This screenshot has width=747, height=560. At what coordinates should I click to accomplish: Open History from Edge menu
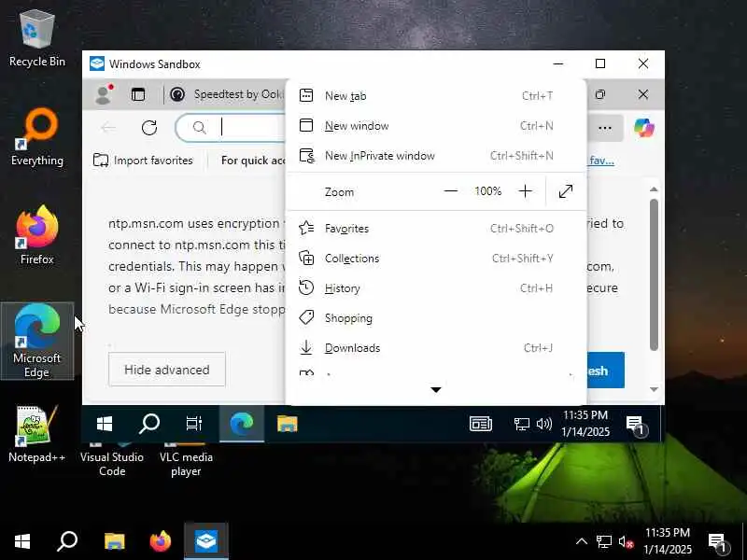point(435,288)
